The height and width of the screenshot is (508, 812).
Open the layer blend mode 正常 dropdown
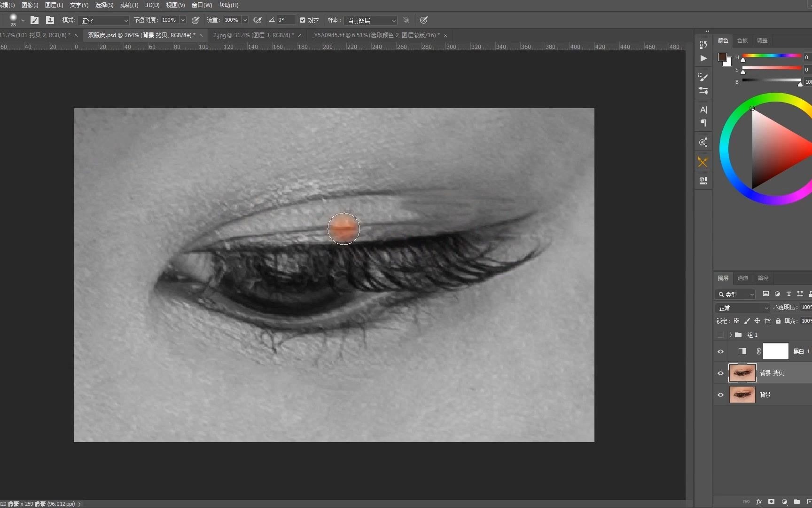coord(742,308)
